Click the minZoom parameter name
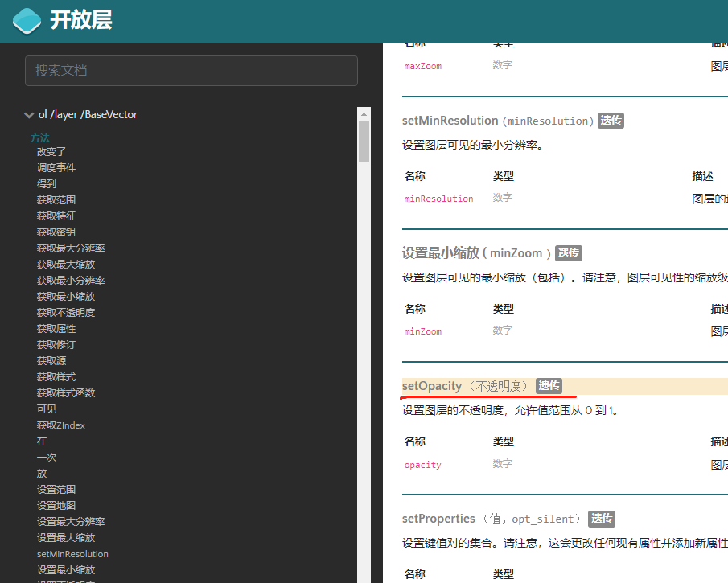The image size is (728, 583). click(x=423, y=331)
